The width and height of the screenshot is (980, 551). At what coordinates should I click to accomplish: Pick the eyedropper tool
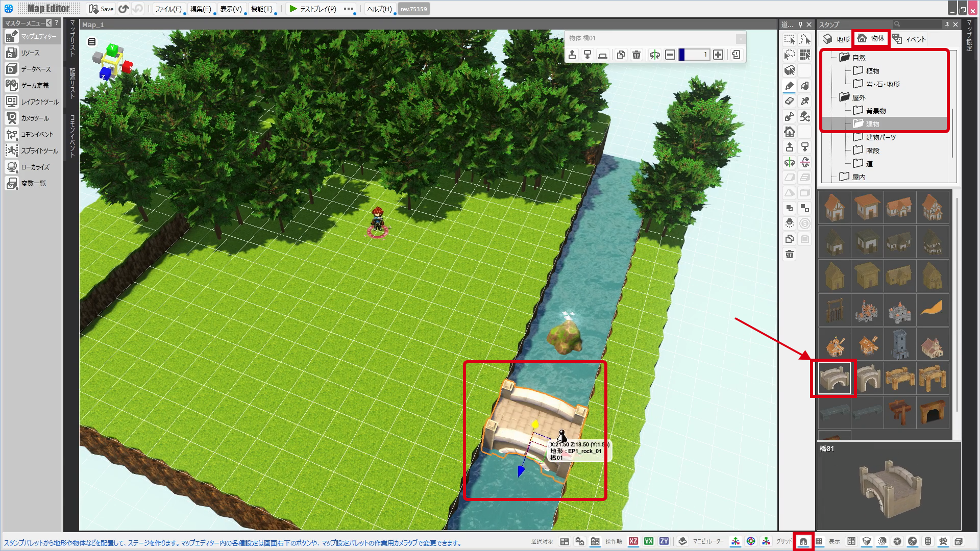point(805,101)
